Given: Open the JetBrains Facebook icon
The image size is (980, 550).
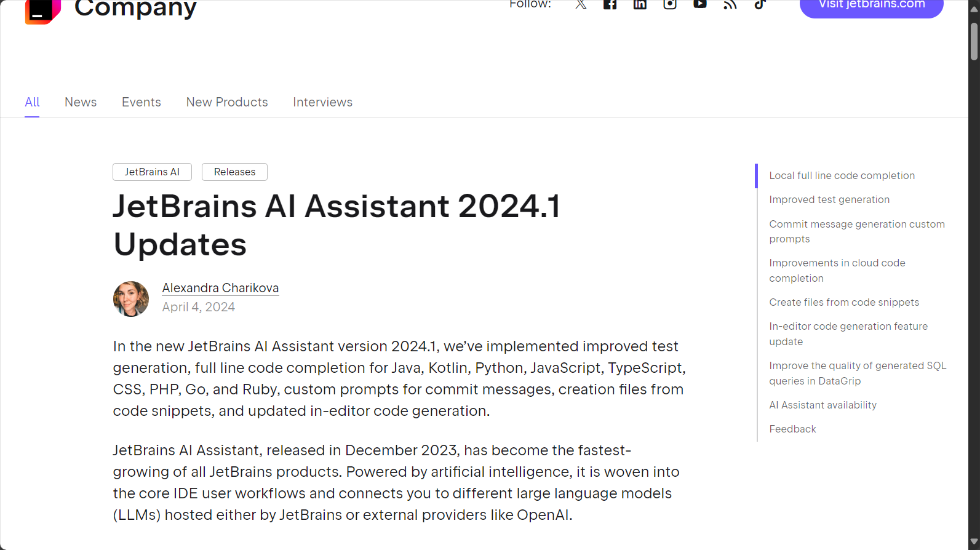Looking at the screenshot, I should point(610,4).
